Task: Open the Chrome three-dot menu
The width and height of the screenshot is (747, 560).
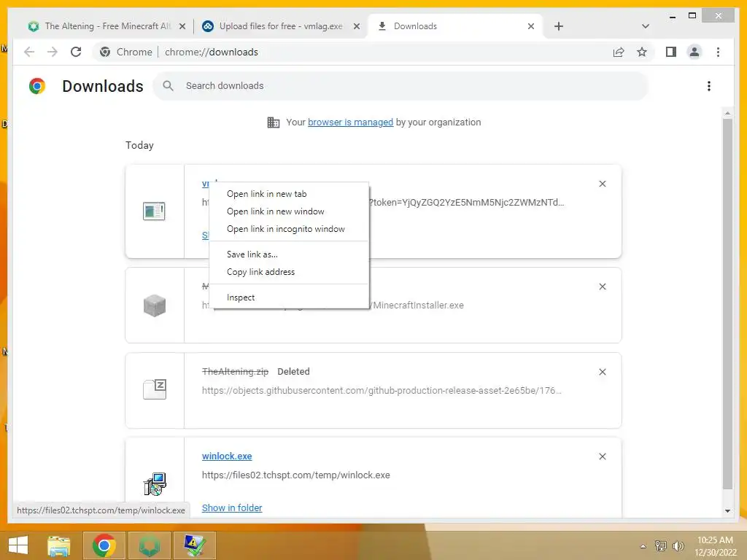Action: [718, 52]
